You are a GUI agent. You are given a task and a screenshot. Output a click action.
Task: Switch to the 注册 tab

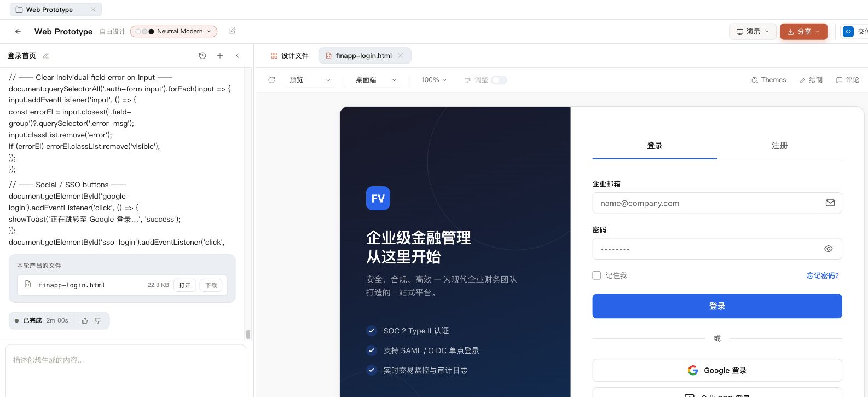click(x=779, y=146)
